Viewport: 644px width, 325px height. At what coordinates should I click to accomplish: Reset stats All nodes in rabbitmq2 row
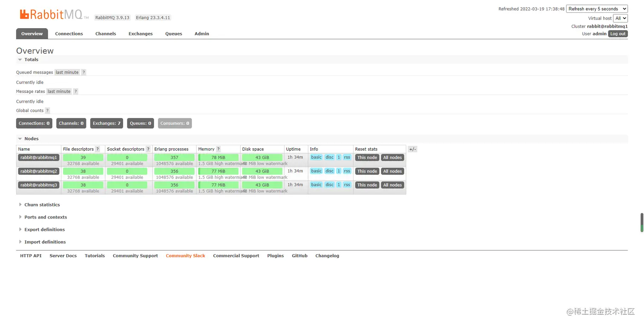pyautogui.click(x=392, y=171)
